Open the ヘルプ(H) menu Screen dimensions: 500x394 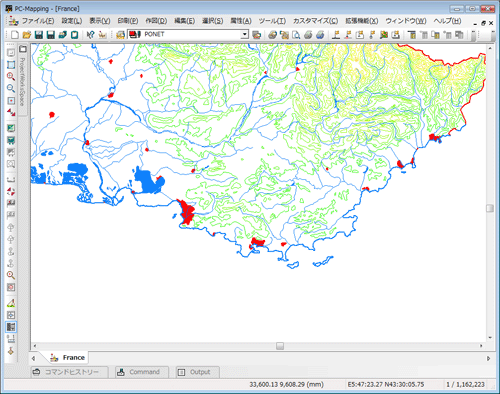coord(448,21)
